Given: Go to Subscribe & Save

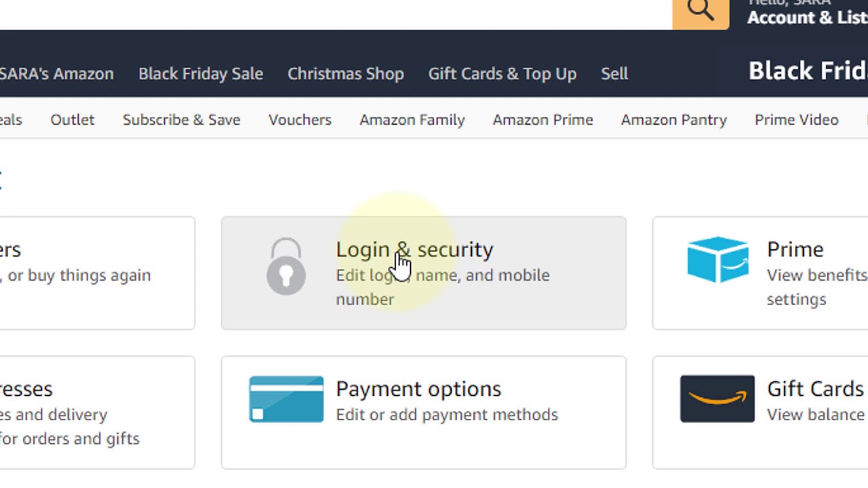Looking at the screenshot, I should 181,120.
